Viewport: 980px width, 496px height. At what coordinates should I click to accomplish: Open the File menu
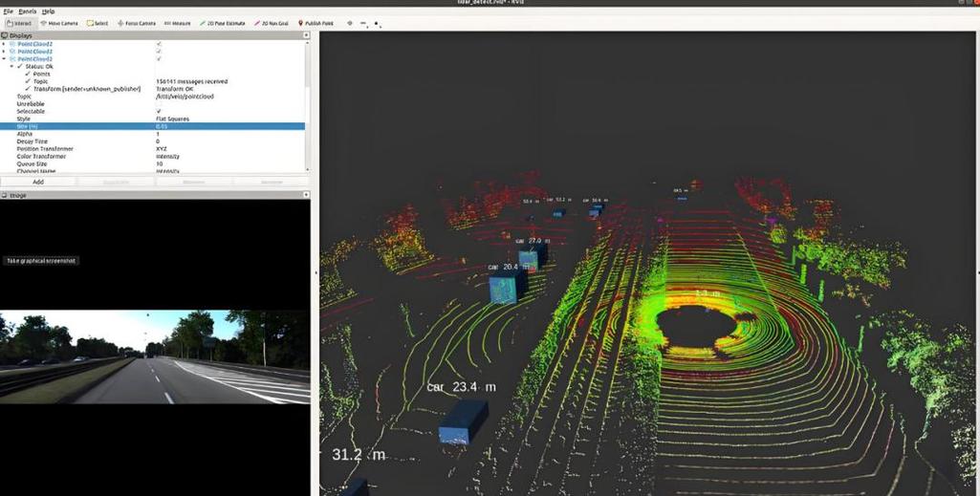coord(8,11)
